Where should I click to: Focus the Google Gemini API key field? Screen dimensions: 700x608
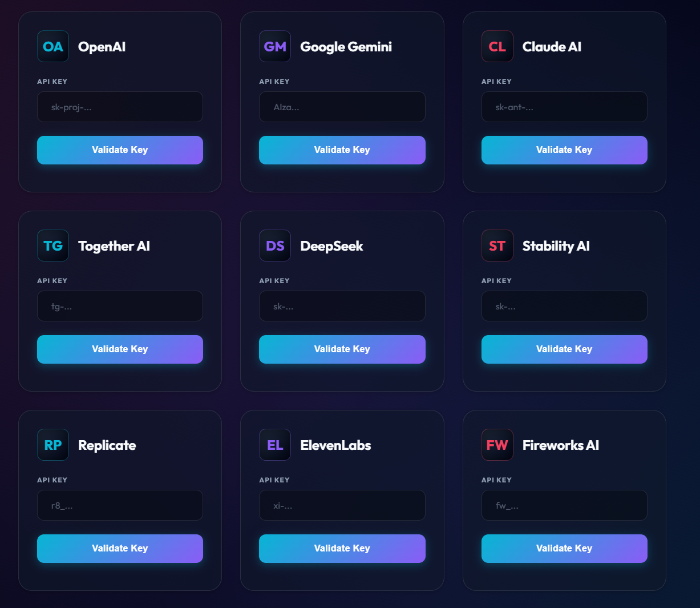click(x=342, y=107)
